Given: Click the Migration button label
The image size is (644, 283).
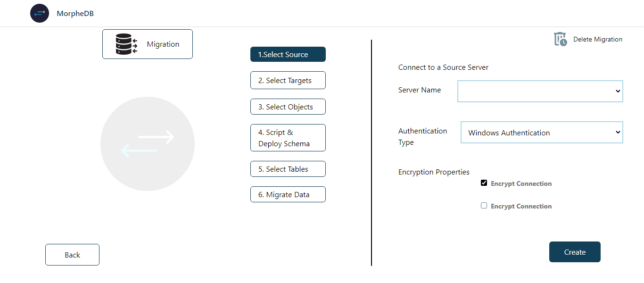Looking at the screenshot, I should point(163,44).
